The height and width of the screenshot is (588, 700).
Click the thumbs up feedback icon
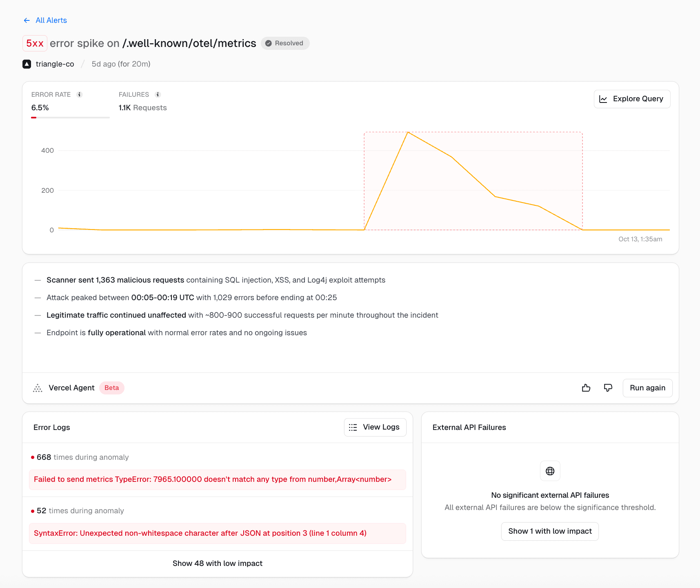(x=586, y=388)
